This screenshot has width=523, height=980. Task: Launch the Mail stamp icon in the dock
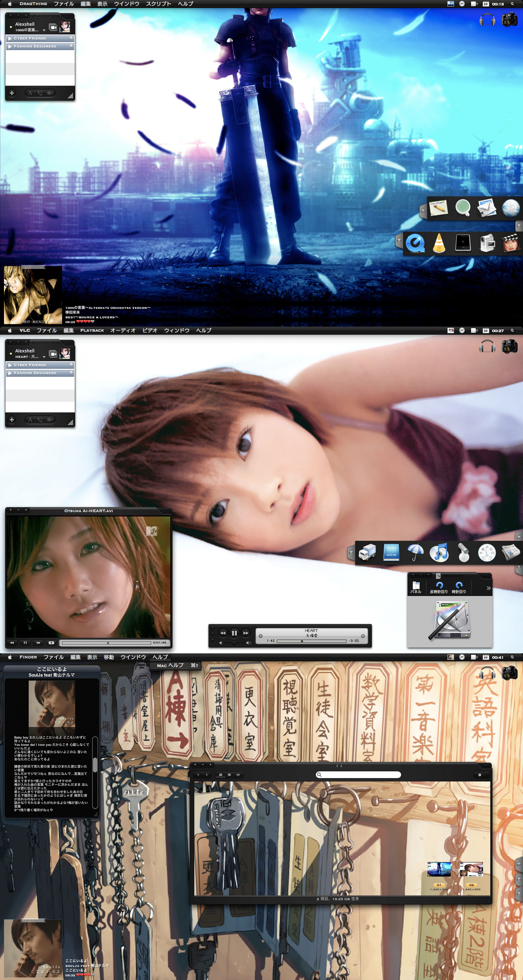coord(487,208)
